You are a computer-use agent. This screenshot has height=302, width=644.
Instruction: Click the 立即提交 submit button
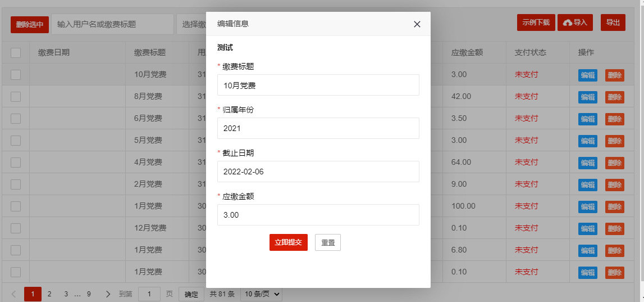coord(288,242)
